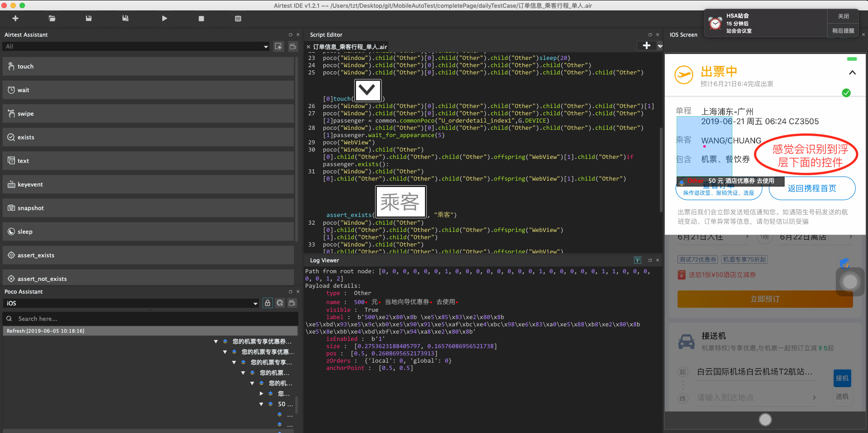Image resolution: width=868 pixels, height=433 pixels.
Task: Float the Script Editor panel
Action: pos(650,34)
